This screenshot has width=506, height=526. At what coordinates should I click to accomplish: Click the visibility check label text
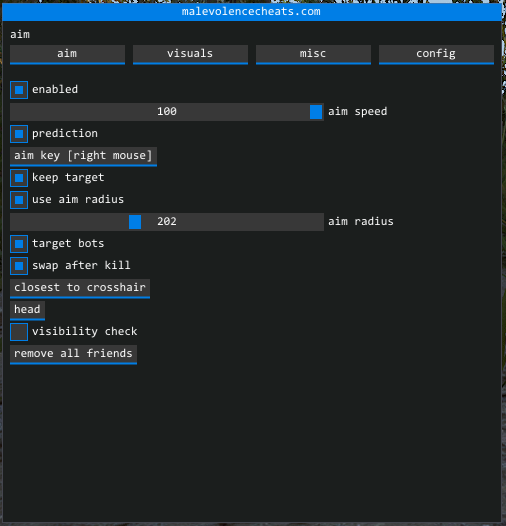point(85,331)
